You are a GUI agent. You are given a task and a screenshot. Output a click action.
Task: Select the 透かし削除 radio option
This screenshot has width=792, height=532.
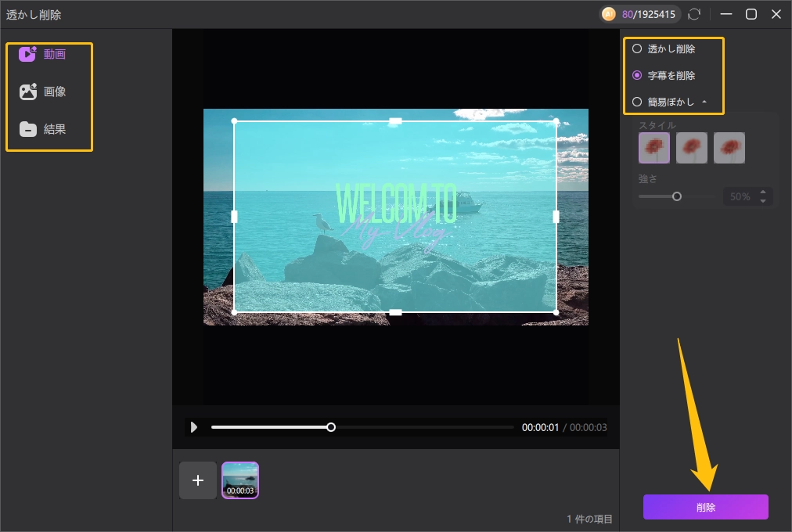point(664,49)
